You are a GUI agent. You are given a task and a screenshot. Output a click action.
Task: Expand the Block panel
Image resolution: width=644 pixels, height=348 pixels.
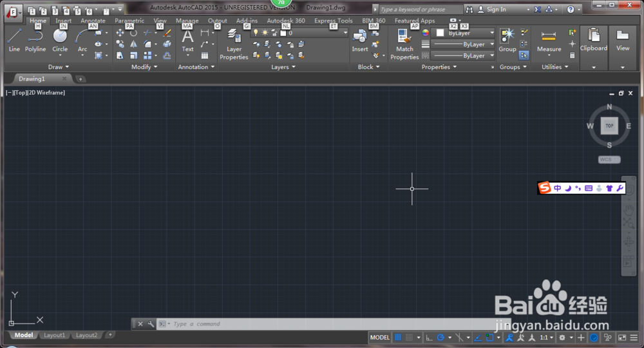tap(368, 67)
